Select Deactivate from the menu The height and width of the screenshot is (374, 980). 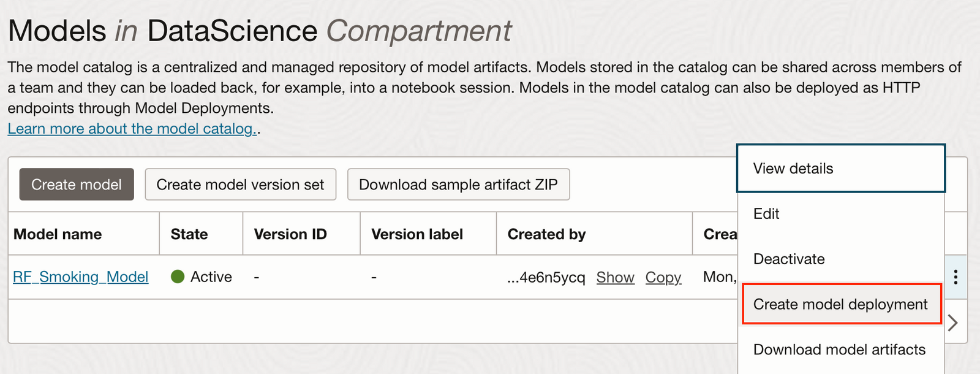(789, 259)
